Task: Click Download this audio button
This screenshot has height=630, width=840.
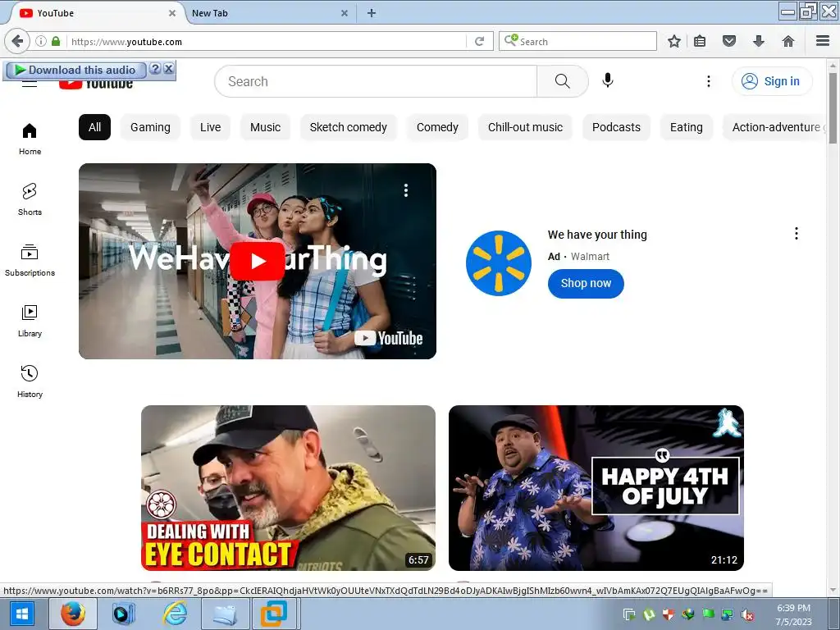Action: 75,70
